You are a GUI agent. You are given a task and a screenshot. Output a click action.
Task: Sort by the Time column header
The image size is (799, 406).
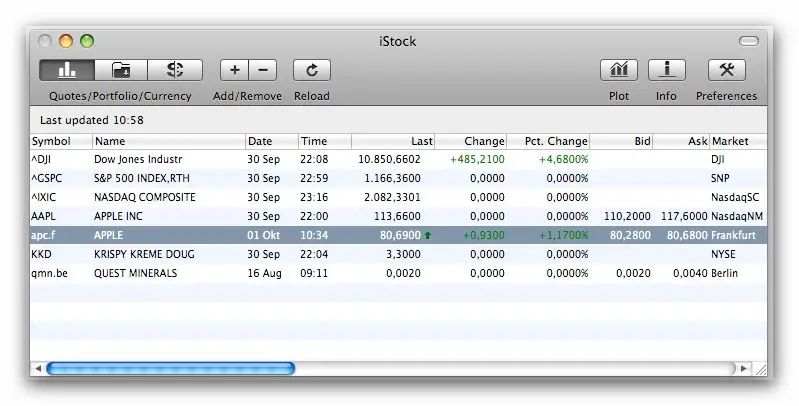pyautogui.click(x=325, y=141)
